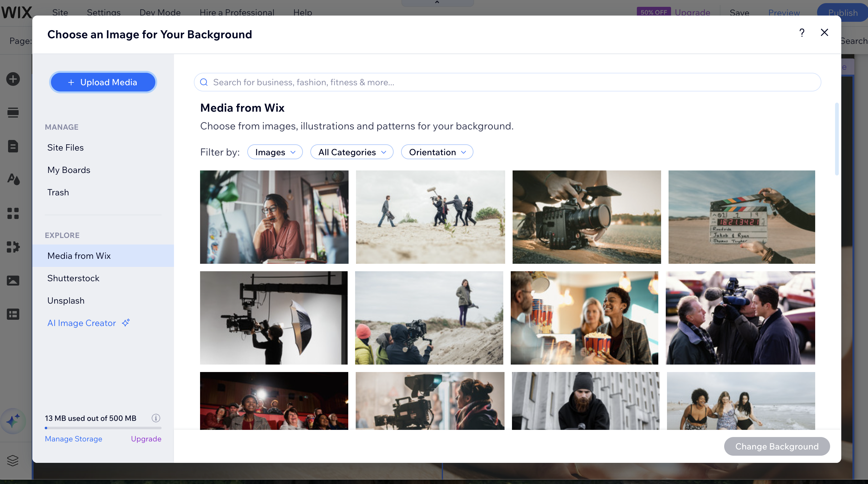The height and width of the screenshot is (484, 868).
Task: Click the Upload Media button
Action: (103, 82)
